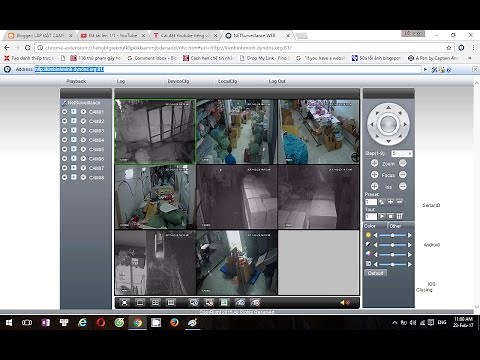Switch to four-window view
The width and height of the screenshot is (480, 360).
coord(155,303)
